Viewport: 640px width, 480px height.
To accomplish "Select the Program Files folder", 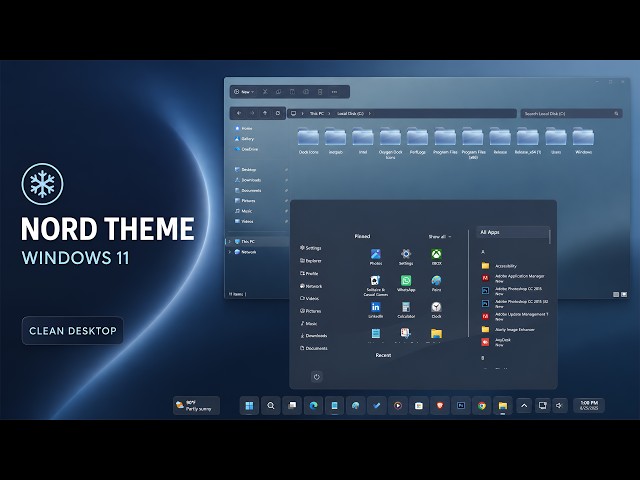I will point(445,141).
